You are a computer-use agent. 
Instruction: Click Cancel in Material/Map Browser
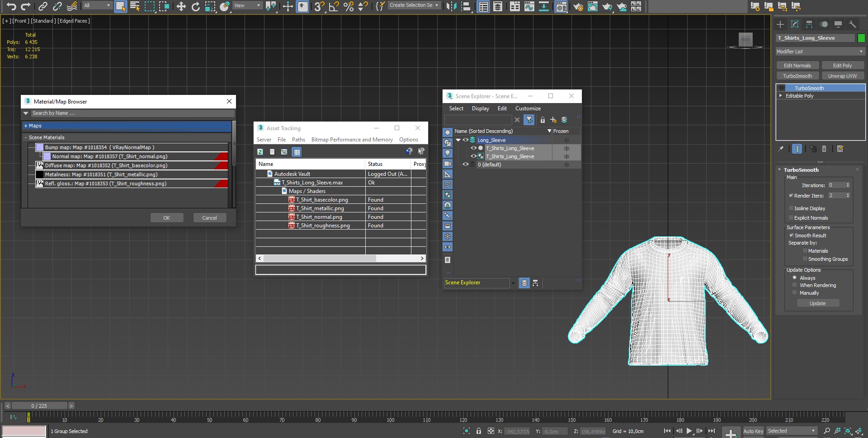click(x=209, y=218)
